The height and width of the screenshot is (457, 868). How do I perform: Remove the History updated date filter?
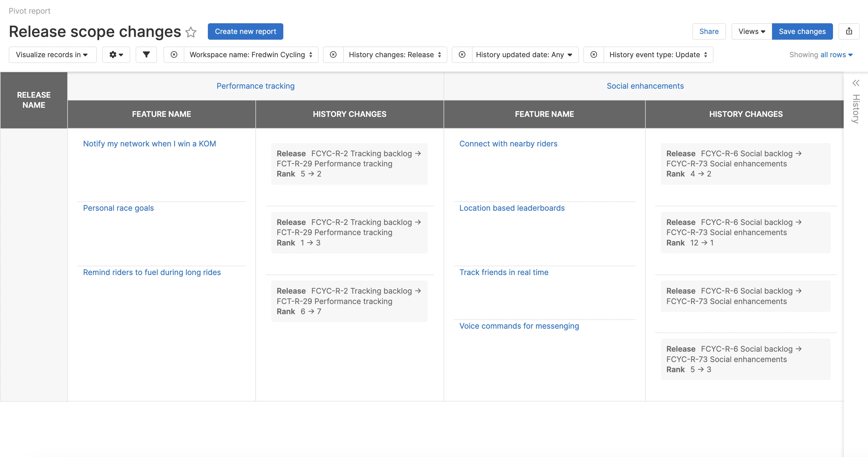(x=462, y=55)
